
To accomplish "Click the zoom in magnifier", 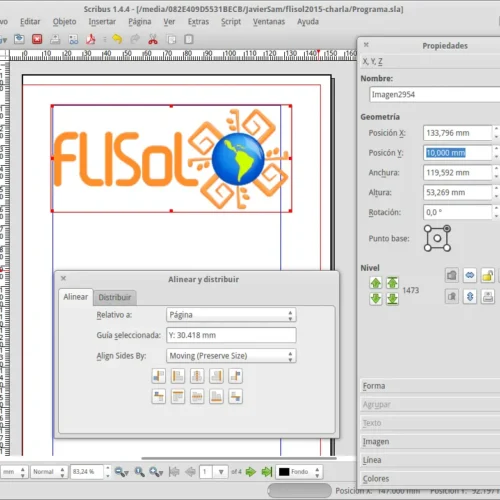I will (156, 472).
